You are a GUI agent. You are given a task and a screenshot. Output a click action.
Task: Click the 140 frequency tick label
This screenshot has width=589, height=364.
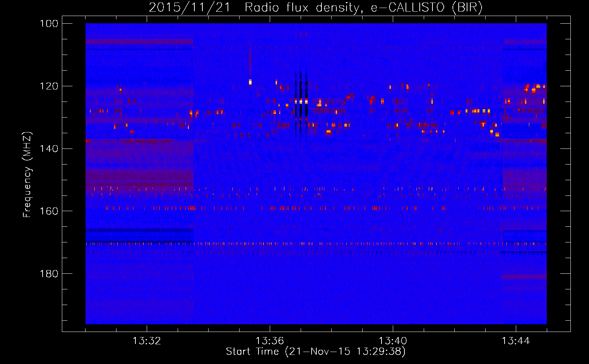[49, 149]
